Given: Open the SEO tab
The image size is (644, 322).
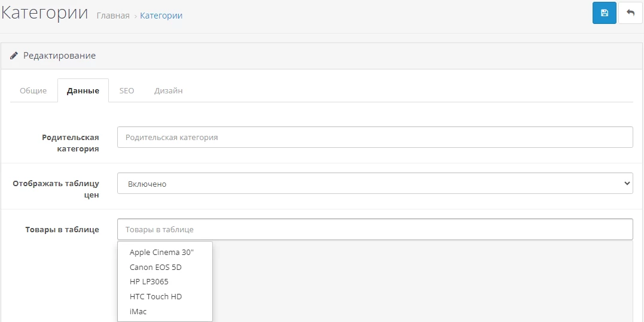Looking at the screenshot, I should tap(127, 90).
